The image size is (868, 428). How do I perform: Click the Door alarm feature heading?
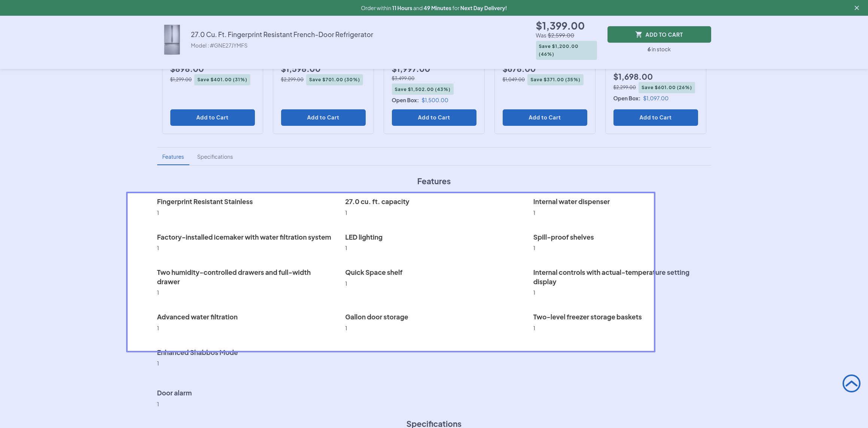coord(174,393)
